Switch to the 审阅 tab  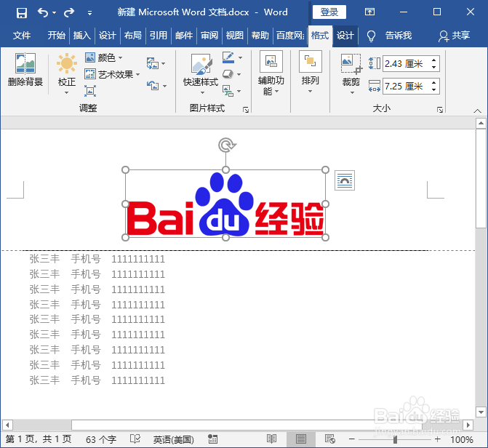pyautogui.click(x=209, y=36)
